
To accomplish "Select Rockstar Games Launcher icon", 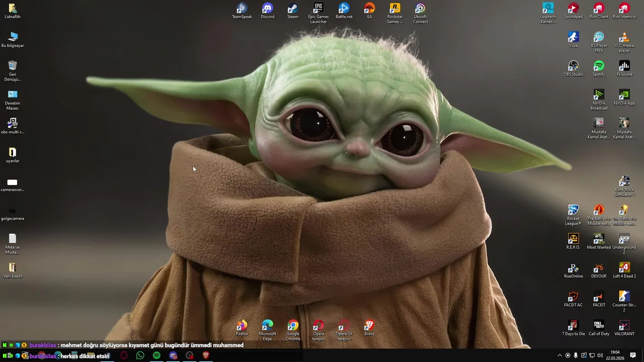I will point(395,13).
